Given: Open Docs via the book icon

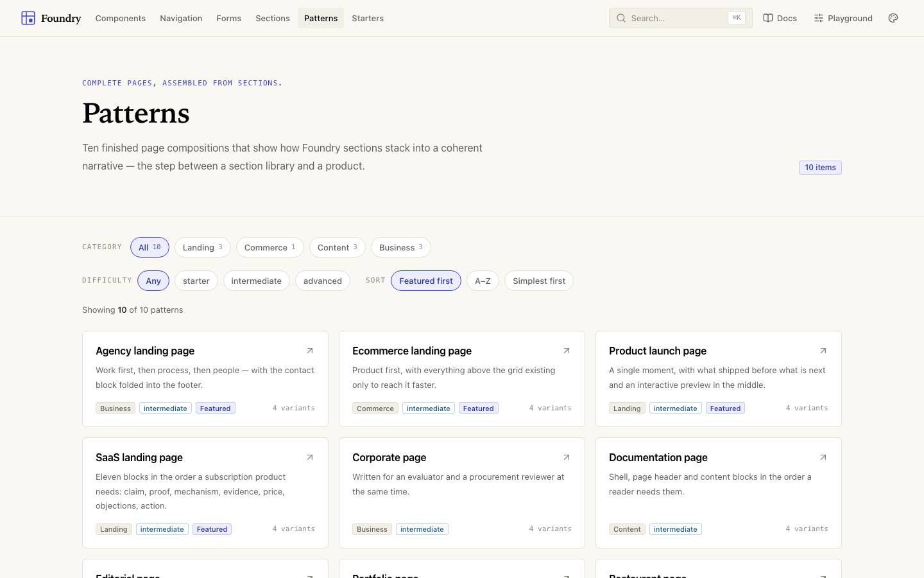Looking at the screenshot, I should pyautogui.click(x=767, y=18).
